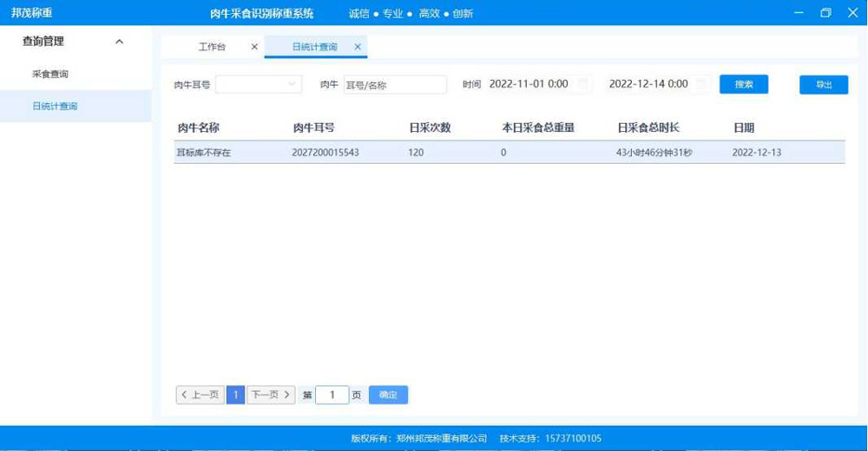Export data with the 导出 button
The width and height of the screenshot is (868, 451).
[x=823, y=84]
